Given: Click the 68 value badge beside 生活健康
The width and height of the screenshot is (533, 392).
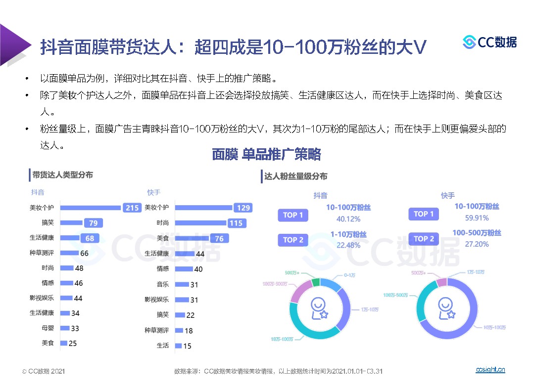Looking at the screenshot, I should [x=90, y=238].
